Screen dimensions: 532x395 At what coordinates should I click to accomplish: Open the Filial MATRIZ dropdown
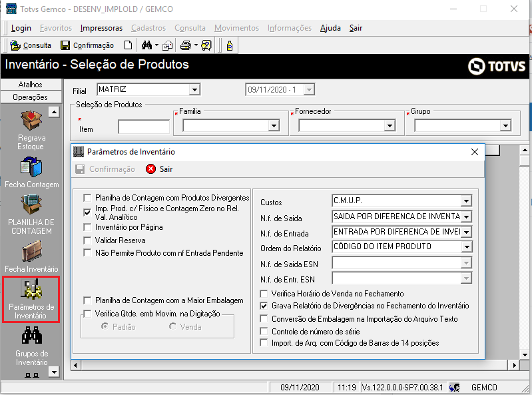[194, 90]
